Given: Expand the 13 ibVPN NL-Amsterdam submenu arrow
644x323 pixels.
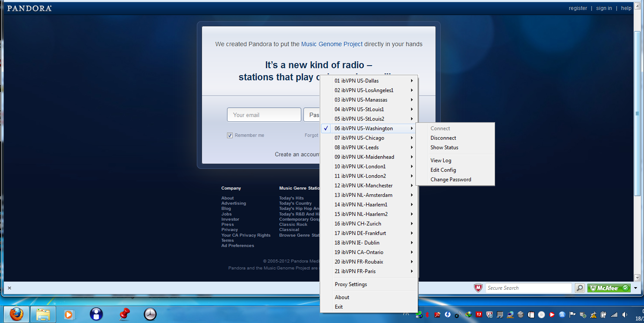Looking at the screenshot, I should point(412,195).
